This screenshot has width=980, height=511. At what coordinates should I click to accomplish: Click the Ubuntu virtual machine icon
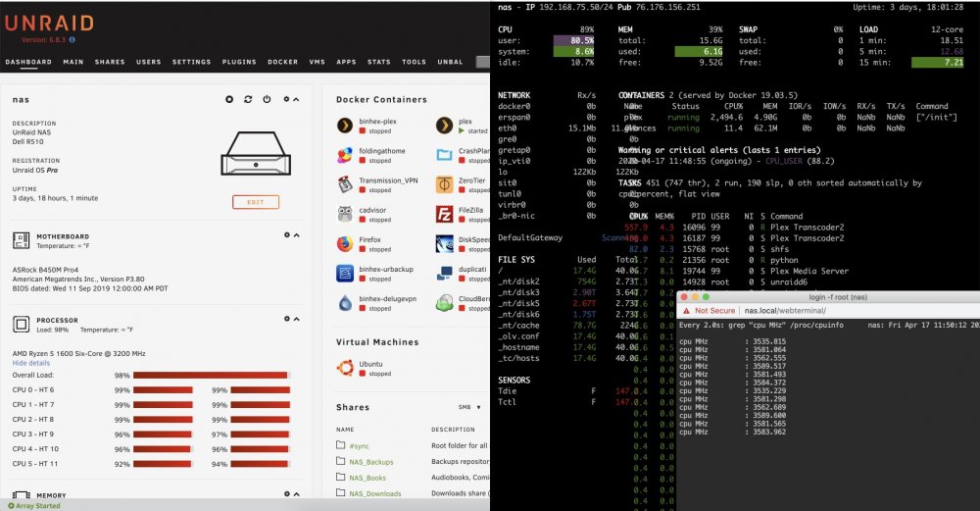pos(345,368)
